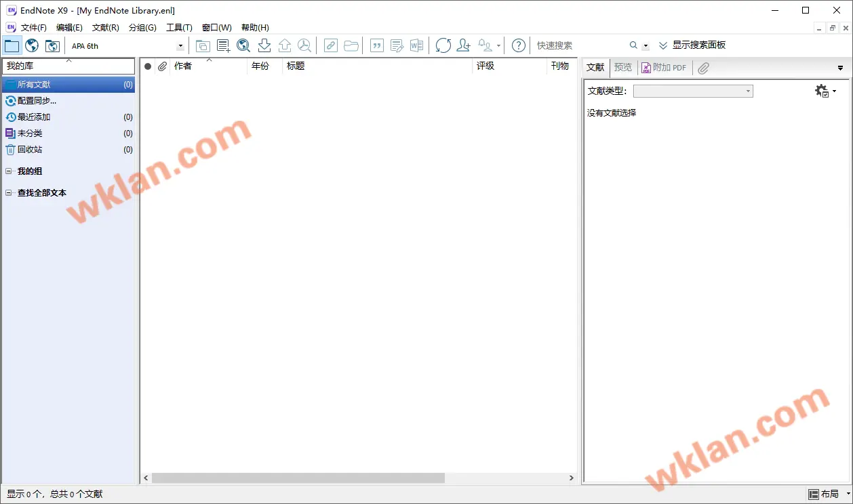Switch to the 附加 PDF tab
Screen dimensions: 853x504
pos(664,68)
